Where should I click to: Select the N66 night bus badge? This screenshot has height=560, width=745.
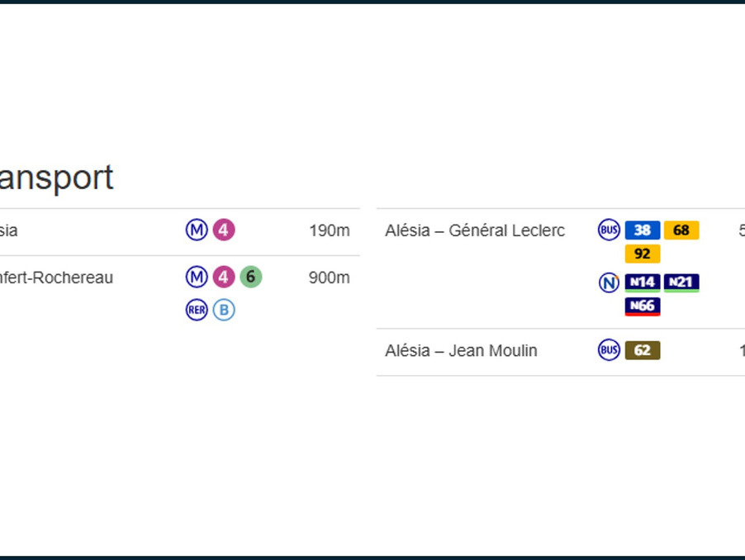643,306
